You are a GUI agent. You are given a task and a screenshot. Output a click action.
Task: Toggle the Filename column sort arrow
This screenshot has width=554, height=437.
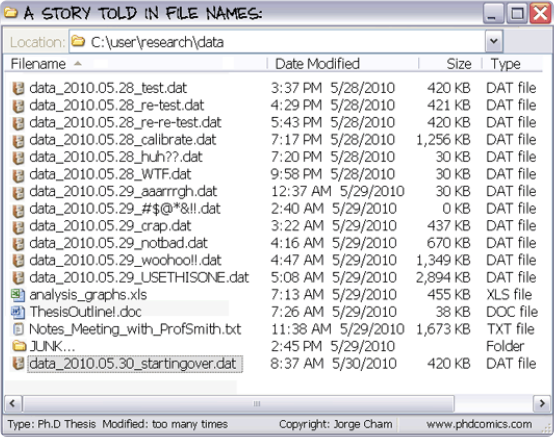[78, 64]
